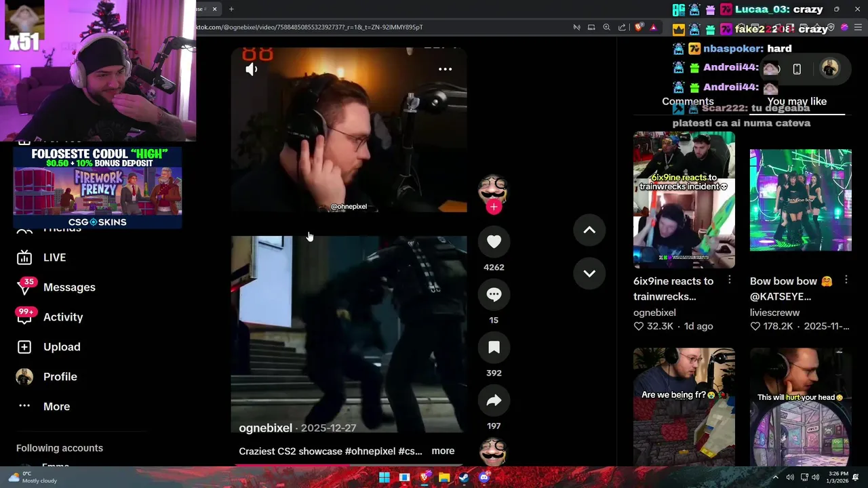Click the #cs hashtag in caption
Viewport: 868px width, 488px height.
click(410, 451)
